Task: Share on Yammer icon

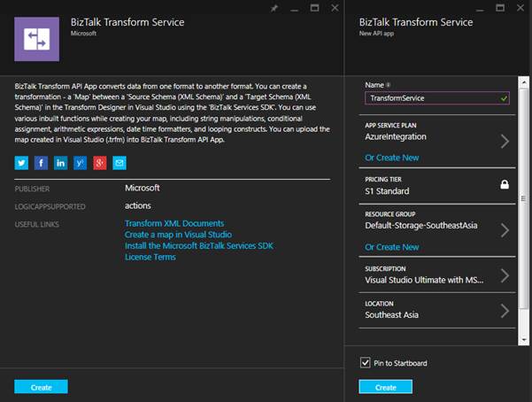Action: (x=80, y=163)
